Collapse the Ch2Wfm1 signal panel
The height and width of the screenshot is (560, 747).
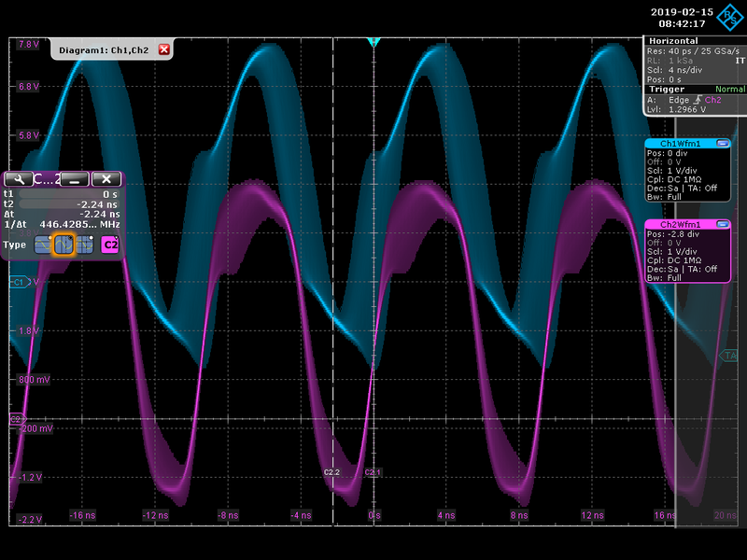click(722, 224)
